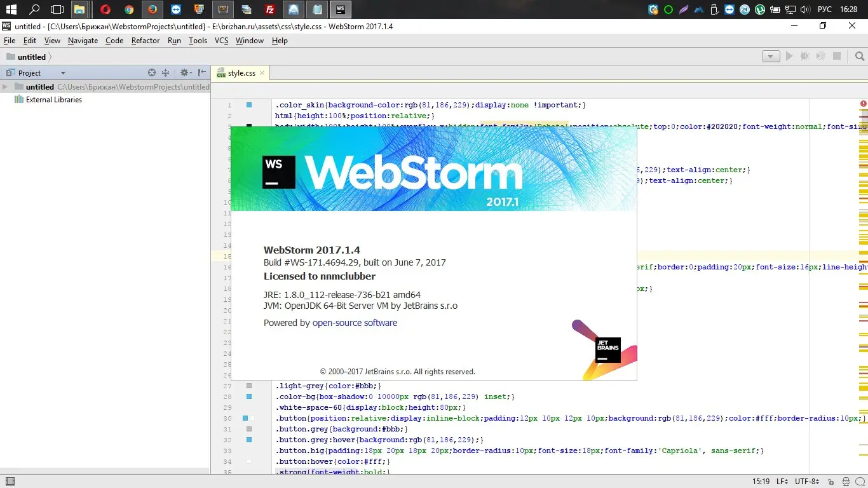Click Run with Coverage icon
Screen dimensions: 868x488
point(822,57)
